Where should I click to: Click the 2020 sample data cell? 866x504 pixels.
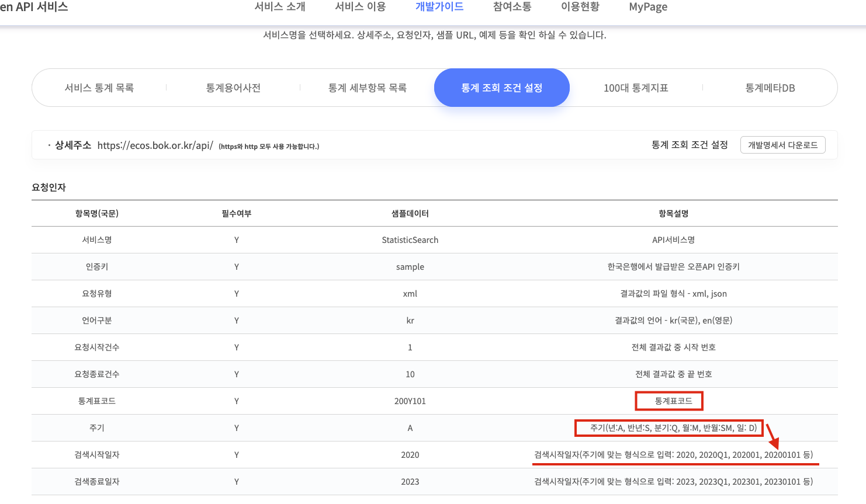coord(410,455)
